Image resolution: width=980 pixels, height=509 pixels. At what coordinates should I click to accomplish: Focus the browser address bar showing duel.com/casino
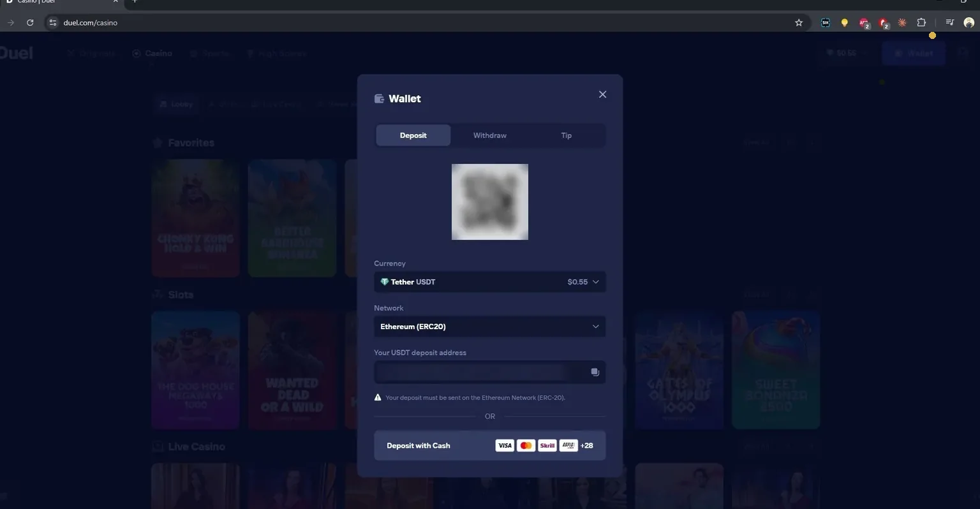[421, 22]
